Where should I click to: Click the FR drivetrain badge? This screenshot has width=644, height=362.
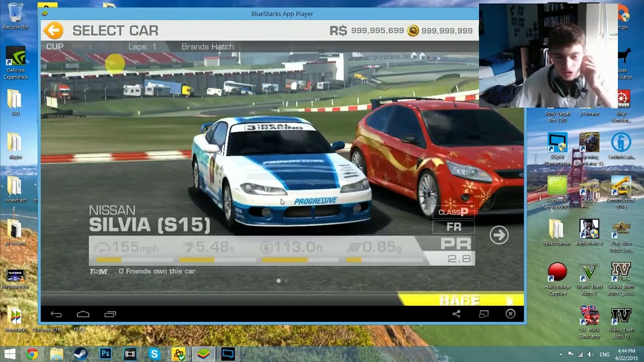coord(454,227)
